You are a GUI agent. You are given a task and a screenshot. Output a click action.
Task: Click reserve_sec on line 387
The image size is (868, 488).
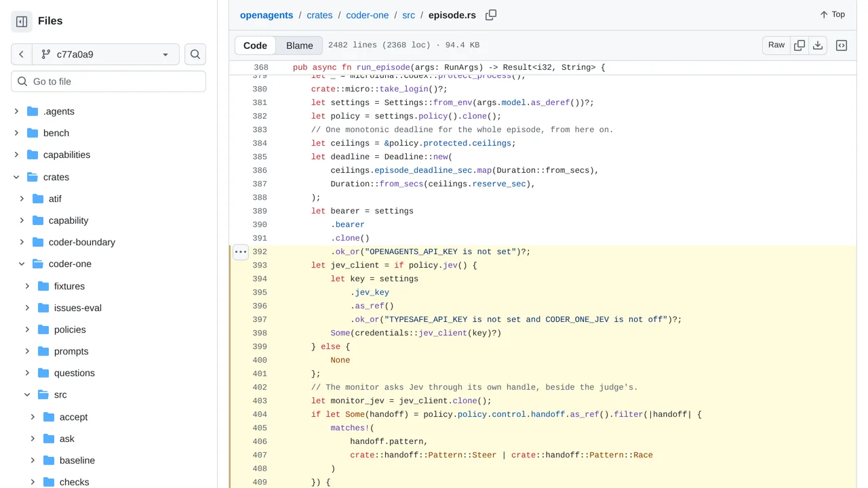(499, 184)
